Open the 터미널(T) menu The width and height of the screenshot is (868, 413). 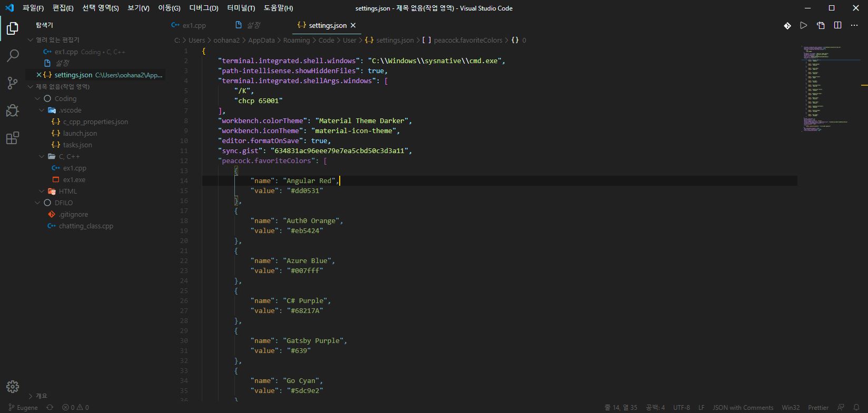(x=241, y=8)
